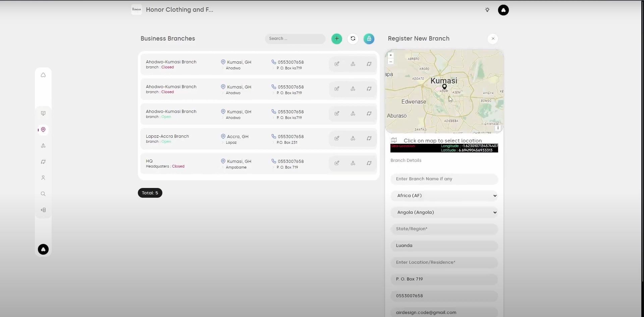Click sync icon on second Ahodwo-Kumasi row
Screen dimensions: 644x317
(x=369, y=88)
